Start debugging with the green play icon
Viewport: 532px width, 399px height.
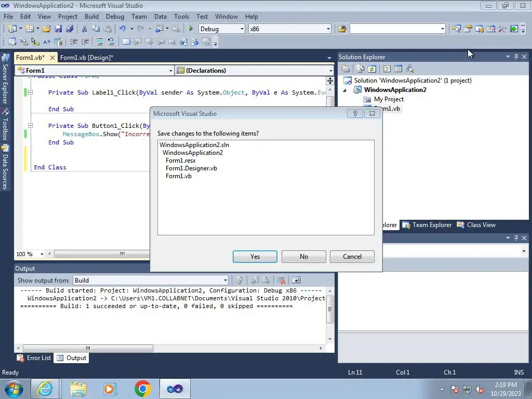coord(191,29)
